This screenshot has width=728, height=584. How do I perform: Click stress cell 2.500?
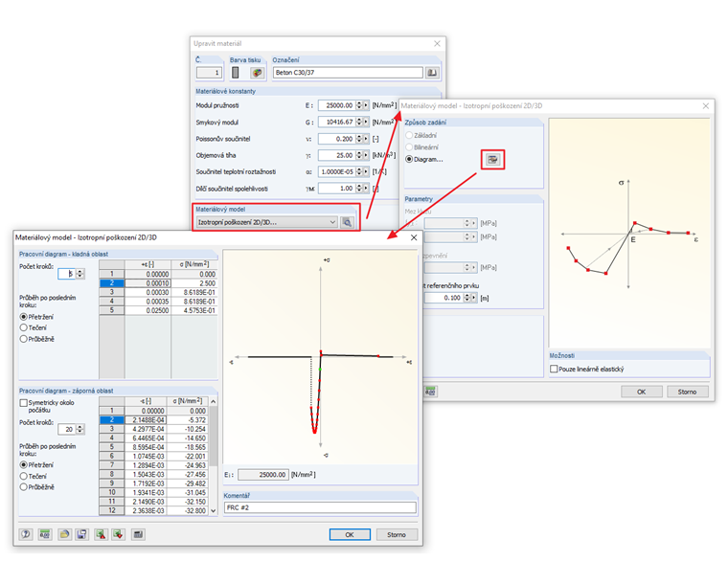point(194,283)
